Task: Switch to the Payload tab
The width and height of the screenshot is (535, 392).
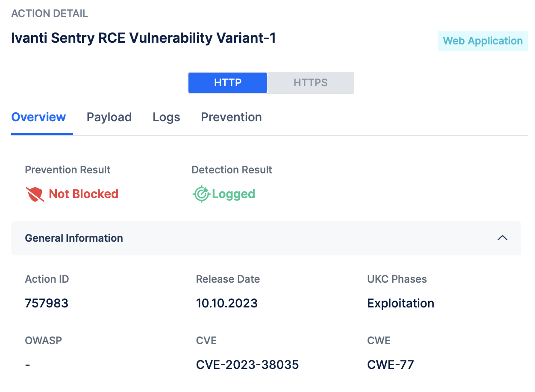Action: coord(109,117)
